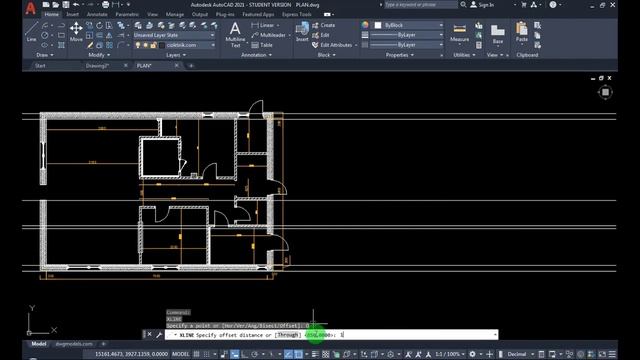
Task: Click the Match Properties color wheel icon
Action: coord(365,25)
